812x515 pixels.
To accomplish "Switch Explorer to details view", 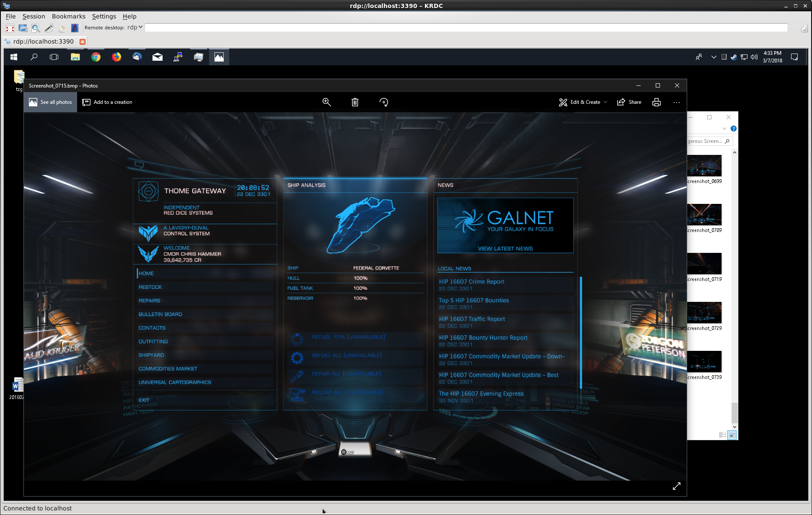I will [723, 435].
